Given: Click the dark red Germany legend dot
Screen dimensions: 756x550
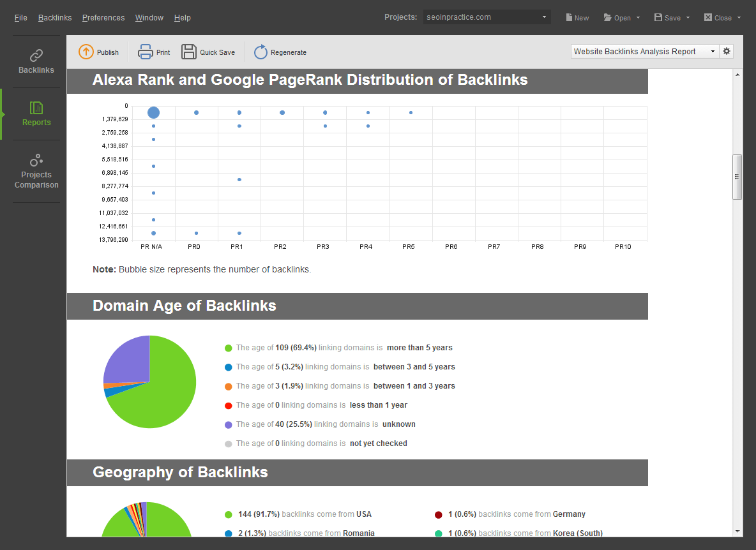Looking at the screenshot, I should pos(438,514).
